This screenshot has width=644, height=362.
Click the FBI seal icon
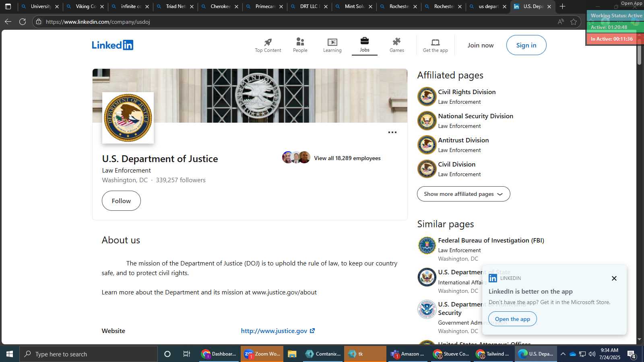pyautogui.click(x=427, y=245)
